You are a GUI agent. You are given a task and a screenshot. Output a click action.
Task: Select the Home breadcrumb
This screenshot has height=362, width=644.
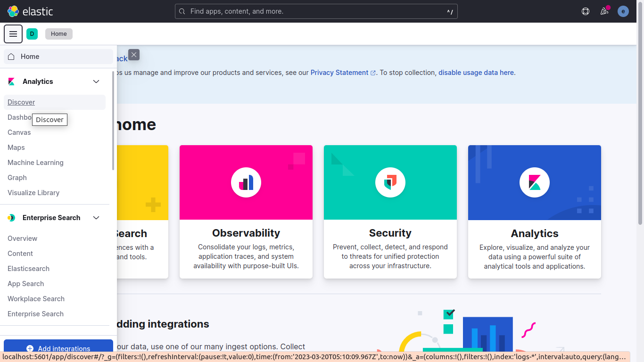(x=59, y=34)
